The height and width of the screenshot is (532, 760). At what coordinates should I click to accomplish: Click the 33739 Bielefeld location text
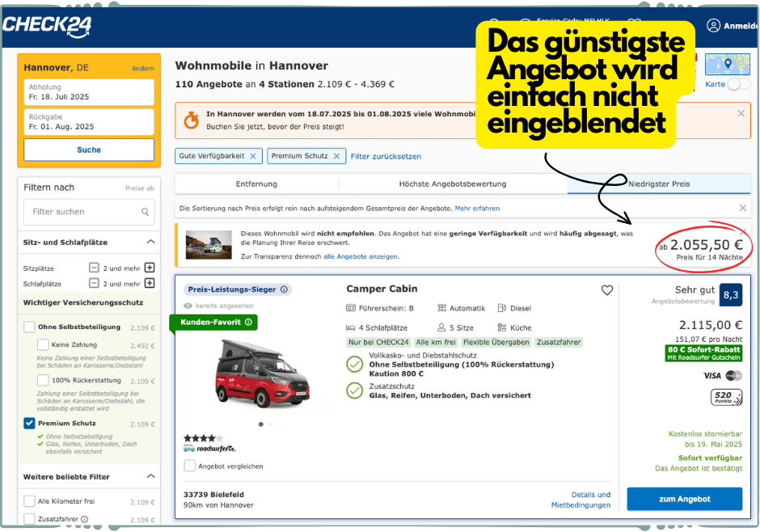[213, 495]
